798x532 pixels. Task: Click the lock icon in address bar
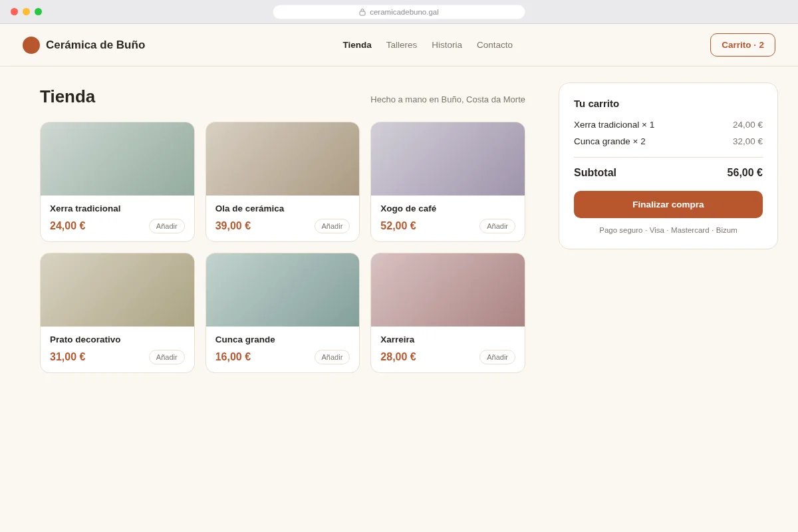point(362,12)
